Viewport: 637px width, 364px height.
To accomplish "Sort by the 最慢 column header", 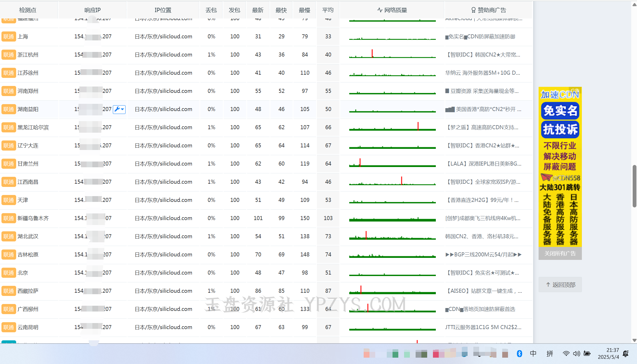I will click(305, 10).
